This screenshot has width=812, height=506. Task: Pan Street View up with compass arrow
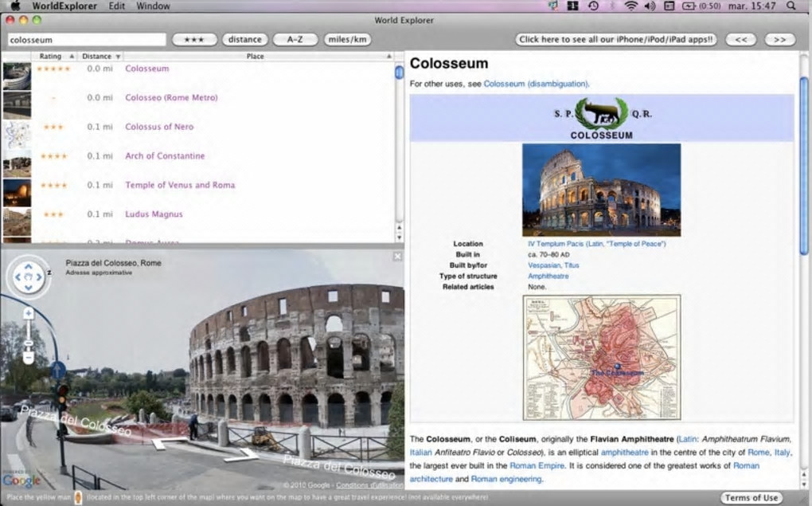click(x=29, y=266)
